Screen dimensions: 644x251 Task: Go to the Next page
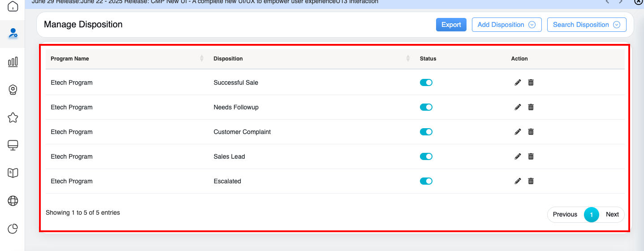[612, 214]
